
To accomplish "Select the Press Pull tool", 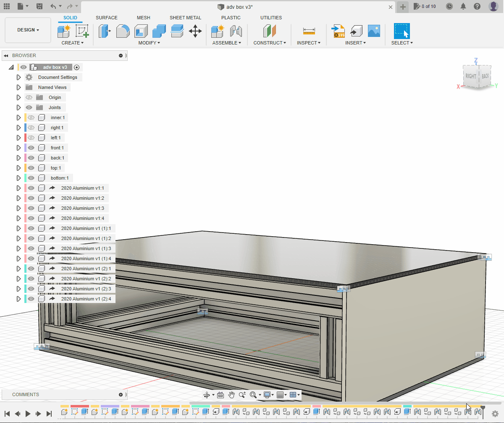I will pyautogui.click(x=104, y=31).
